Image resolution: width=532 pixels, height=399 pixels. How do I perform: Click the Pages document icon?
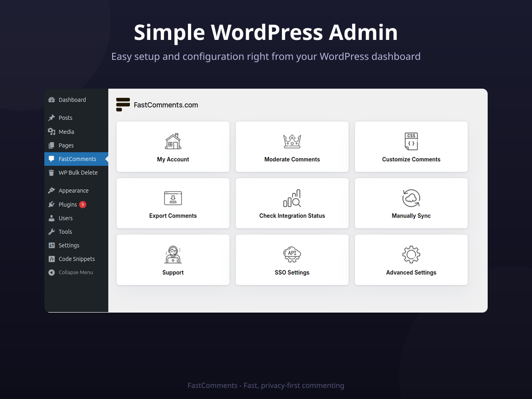51,145
